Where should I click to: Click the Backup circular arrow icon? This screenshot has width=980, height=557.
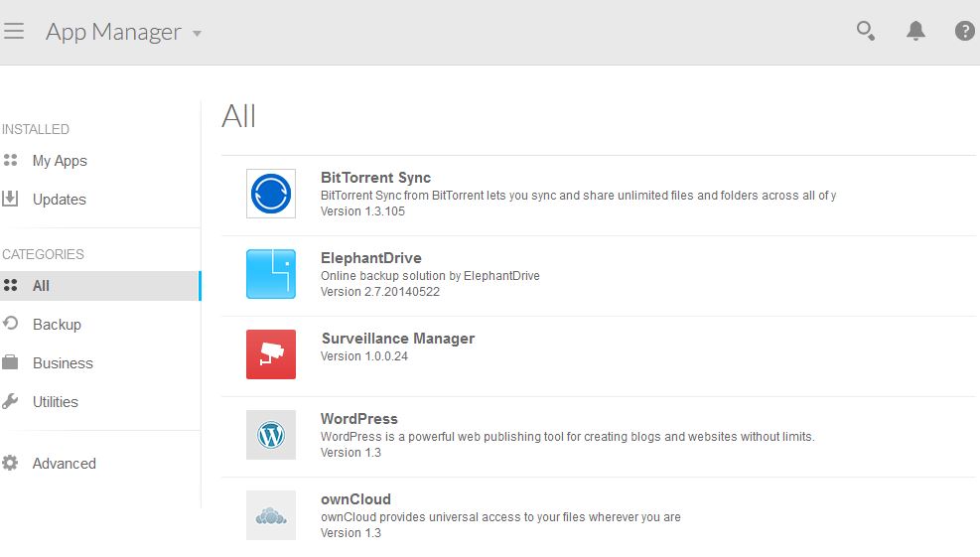click(10, 324)
